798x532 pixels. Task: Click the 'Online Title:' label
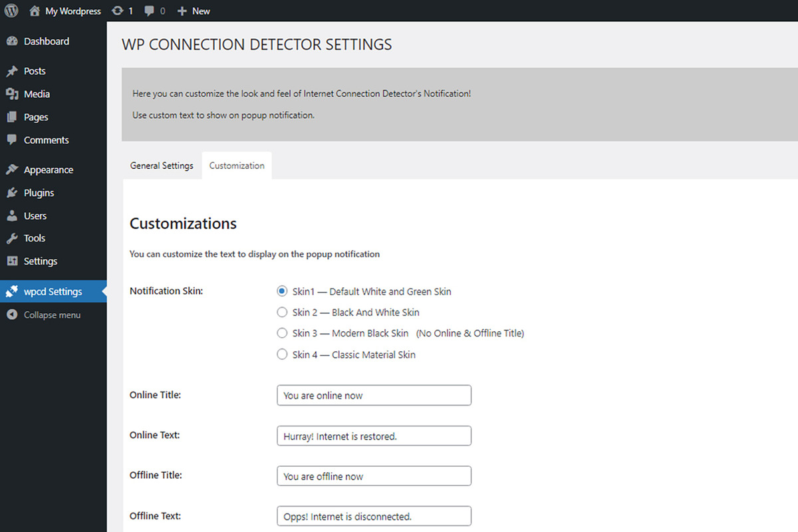point(155,394)
